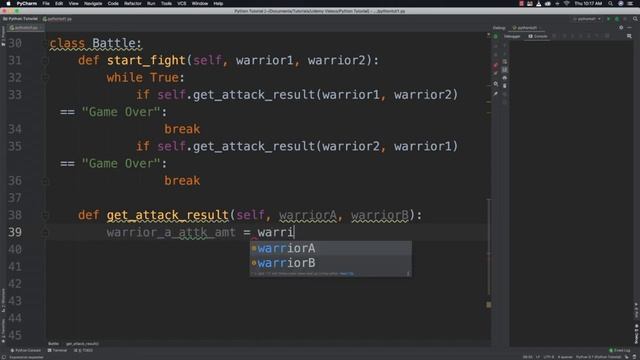Open the Project tool window stripe button
This screenshot has height=360, width=640.
[x=3, y=36]
